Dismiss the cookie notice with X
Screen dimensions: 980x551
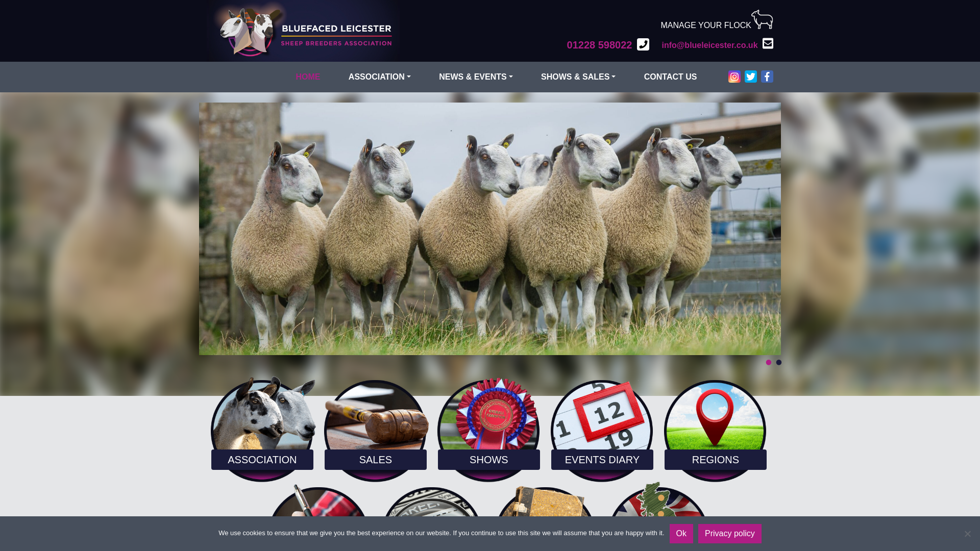[x=967, y=534]
